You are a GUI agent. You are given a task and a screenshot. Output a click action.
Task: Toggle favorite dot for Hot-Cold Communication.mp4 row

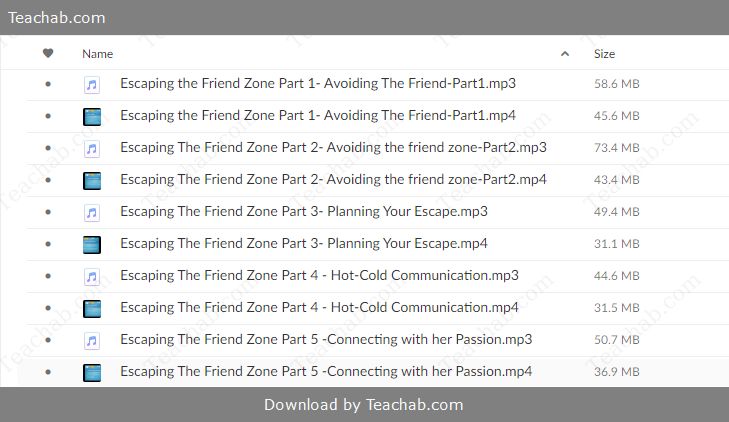(x=48, y=308)
